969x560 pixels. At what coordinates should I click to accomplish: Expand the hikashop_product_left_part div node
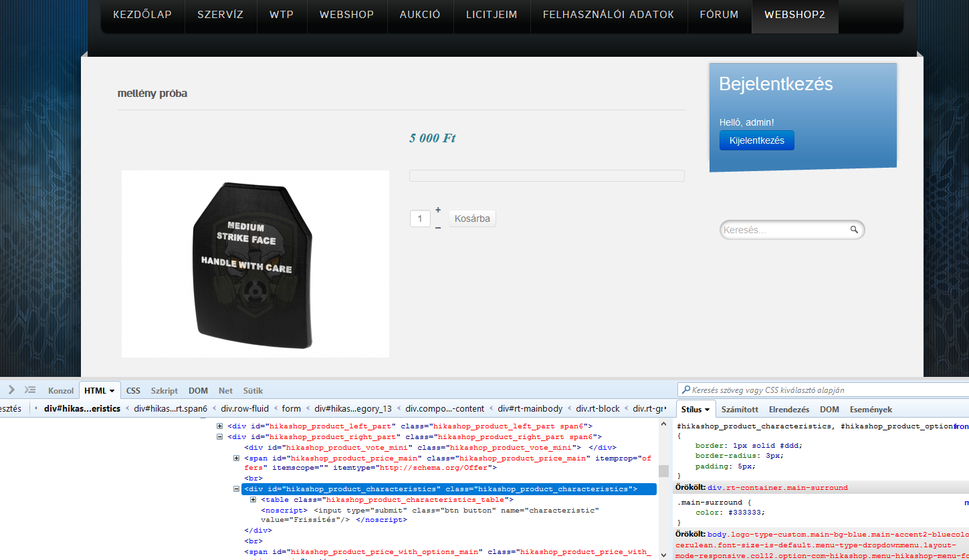pos(220,426)
